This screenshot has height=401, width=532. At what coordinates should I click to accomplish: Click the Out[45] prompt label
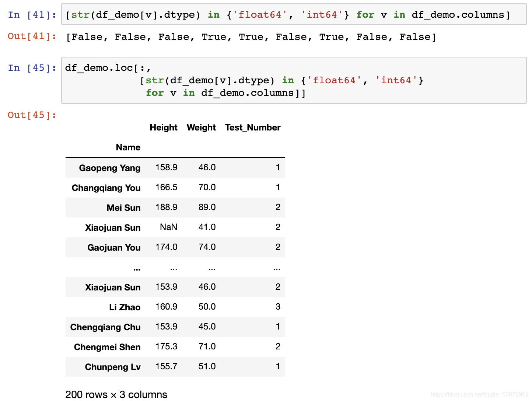[x=32, y=115]
